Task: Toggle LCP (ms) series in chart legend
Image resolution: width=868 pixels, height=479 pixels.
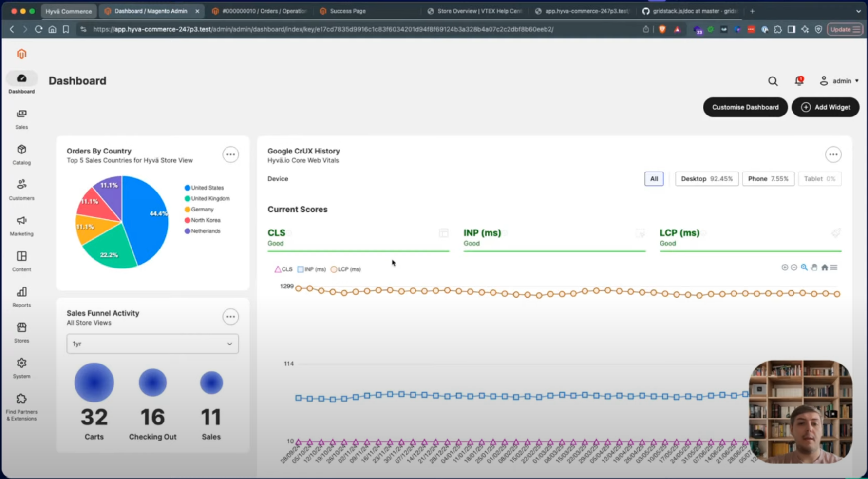Action: pyautogui.click(x=345, y=269)
